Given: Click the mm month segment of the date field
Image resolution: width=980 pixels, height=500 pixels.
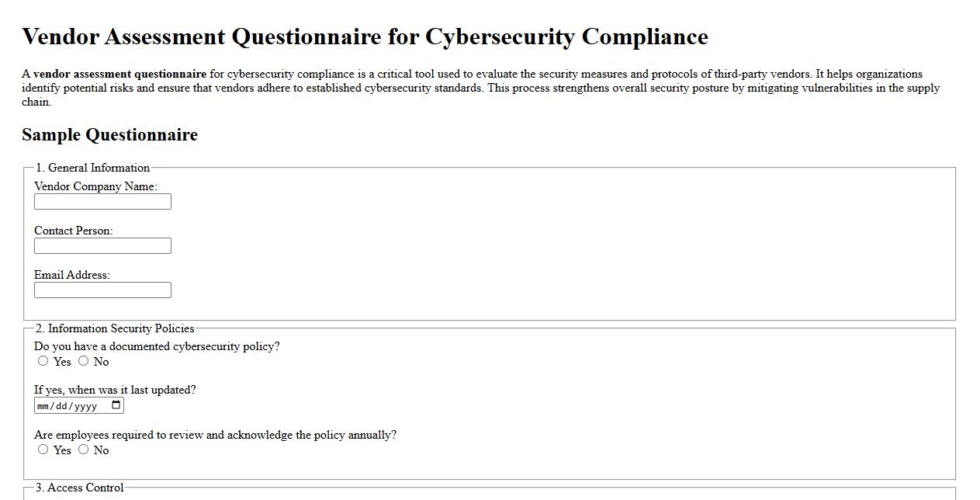Looking at the screenshot, I should [43, 405].
